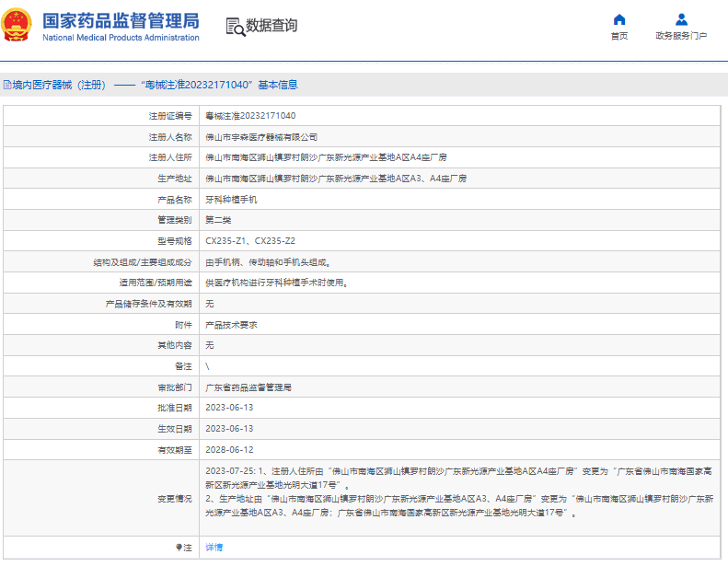Click the 变更情况 row label
The height and width of the screenshot is (566, 728).
click(175, 499)
